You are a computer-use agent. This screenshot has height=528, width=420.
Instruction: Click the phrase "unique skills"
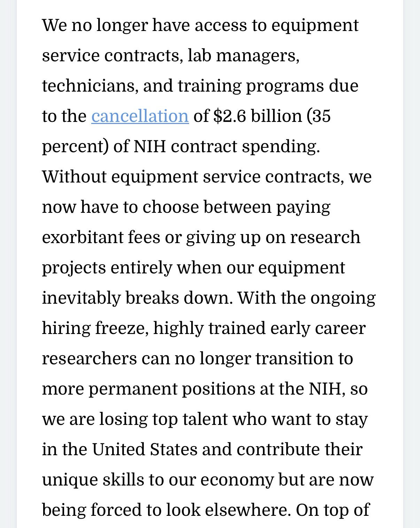point(93,480)
